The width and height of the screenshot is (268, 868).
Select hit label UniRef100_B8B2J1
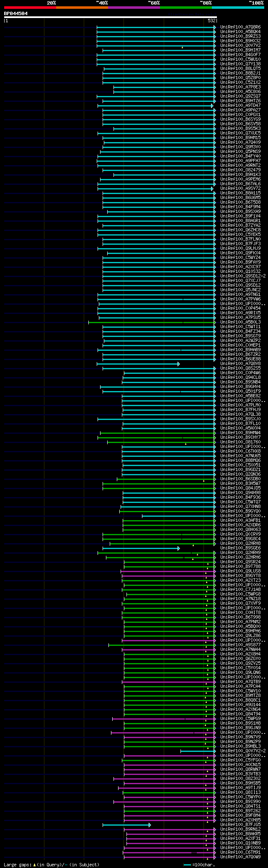tap(240, 73)
